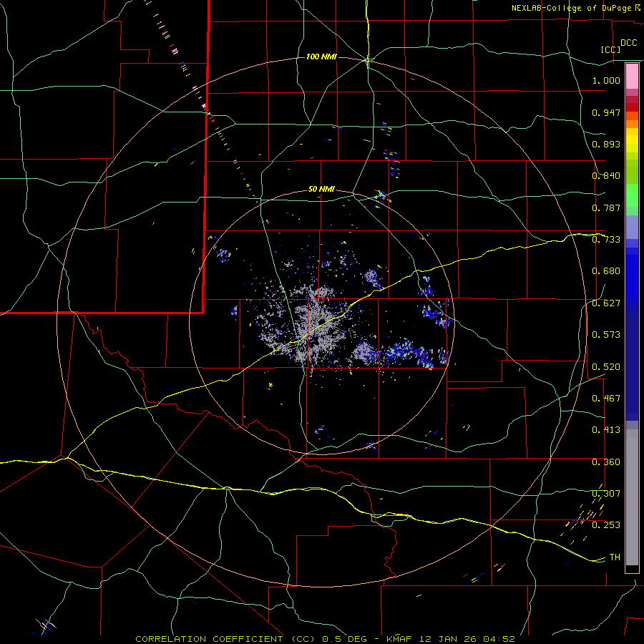
Task: Click the 0.840 scale value
Action: 606,176
